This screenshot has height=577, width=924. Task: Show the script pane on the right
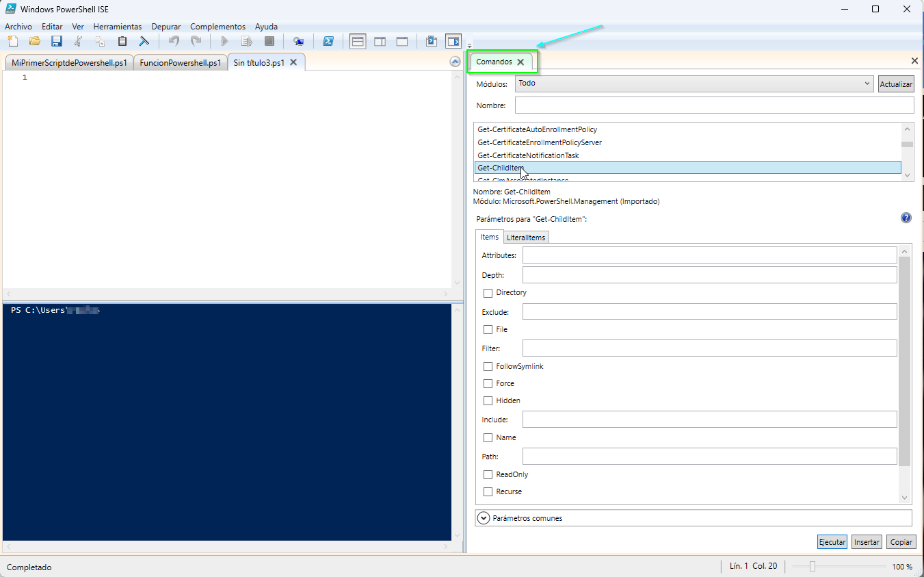coord(380,42)
